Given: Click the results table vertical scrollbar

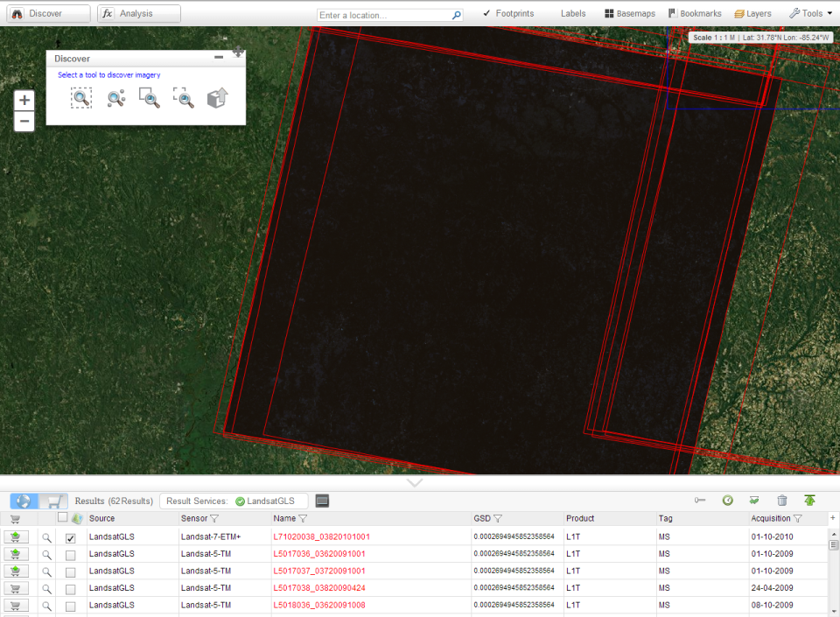Looking at the screenshot, I should [833, 572].
